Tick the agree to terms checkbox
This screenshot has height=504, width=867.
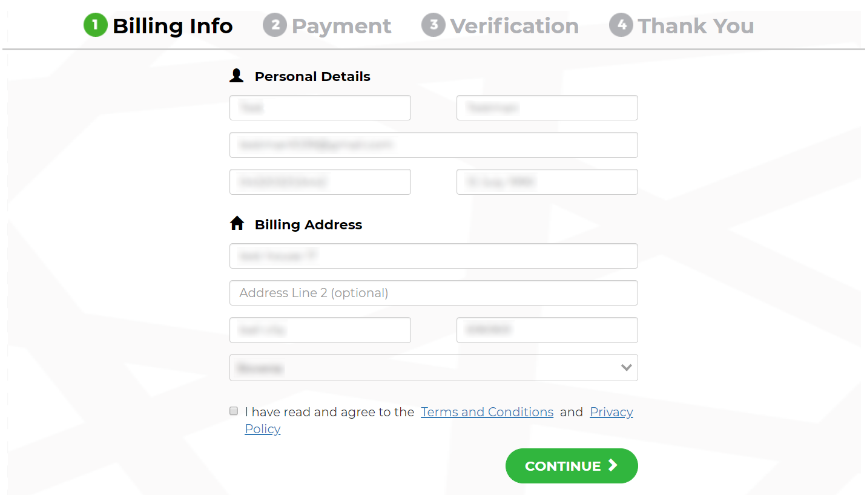(x=234, y=411)
